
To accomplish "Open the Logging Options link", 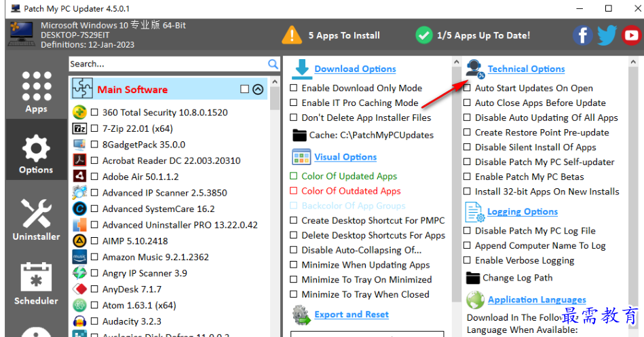I will click(x=523, y=212).
